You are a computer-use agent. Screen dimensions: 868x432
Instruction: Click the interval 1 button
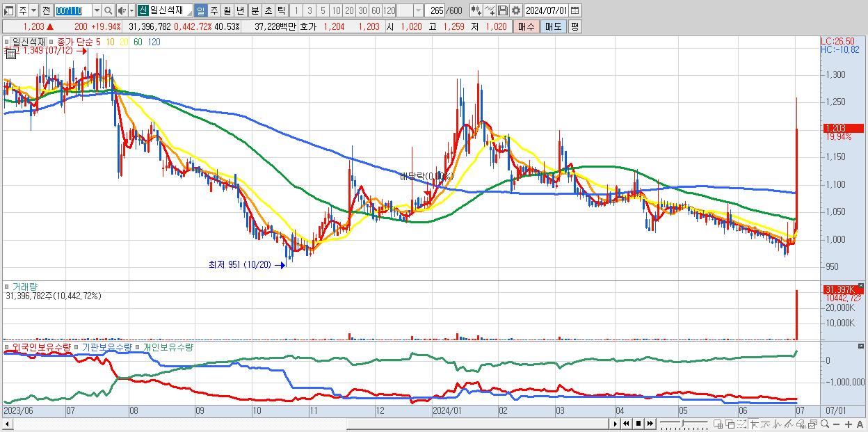point(296,10)
